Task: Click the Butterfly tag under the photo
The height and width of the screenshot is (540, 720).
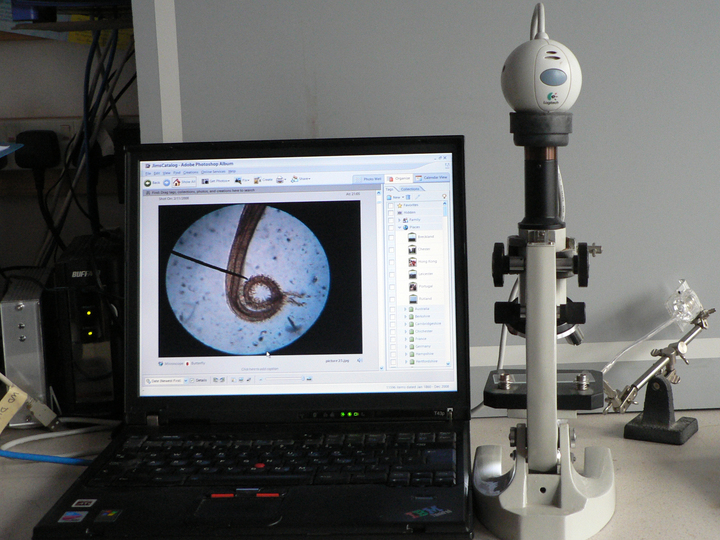Action: [x=196, y=363]
